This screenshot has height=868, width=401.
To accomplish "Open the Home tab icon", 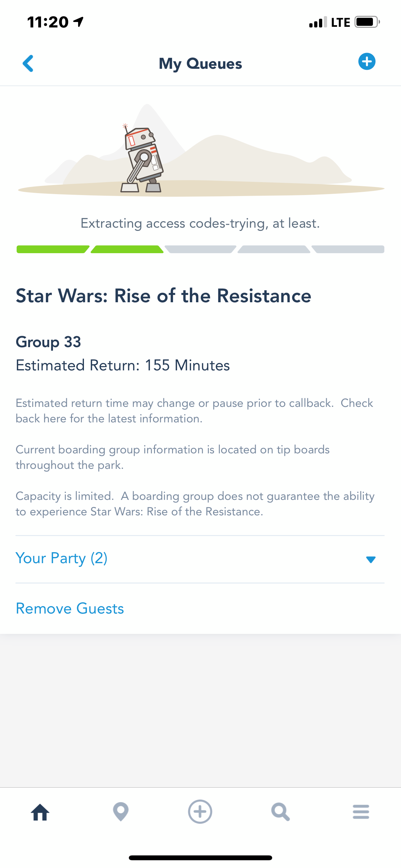I will pos(40,812).
